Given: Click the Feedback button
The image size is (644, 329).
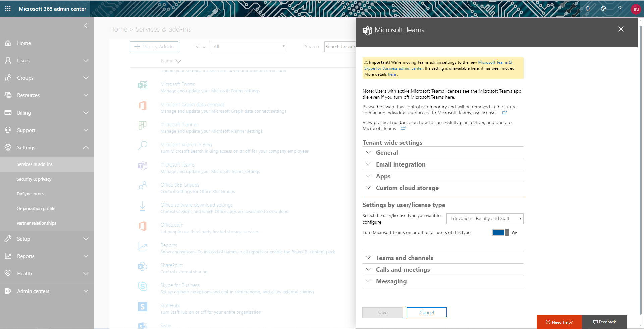Looking at the screenshot, I should 604,322.
